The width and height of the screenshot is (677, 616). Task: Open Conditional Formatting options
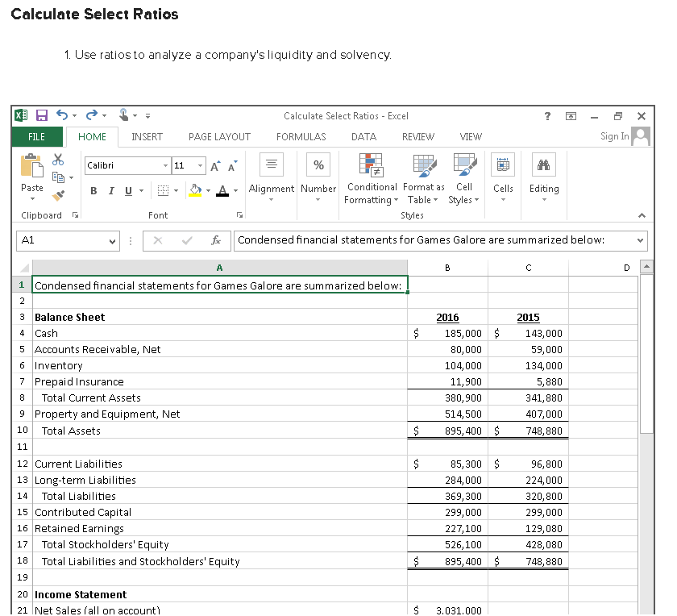pos(371,179)
